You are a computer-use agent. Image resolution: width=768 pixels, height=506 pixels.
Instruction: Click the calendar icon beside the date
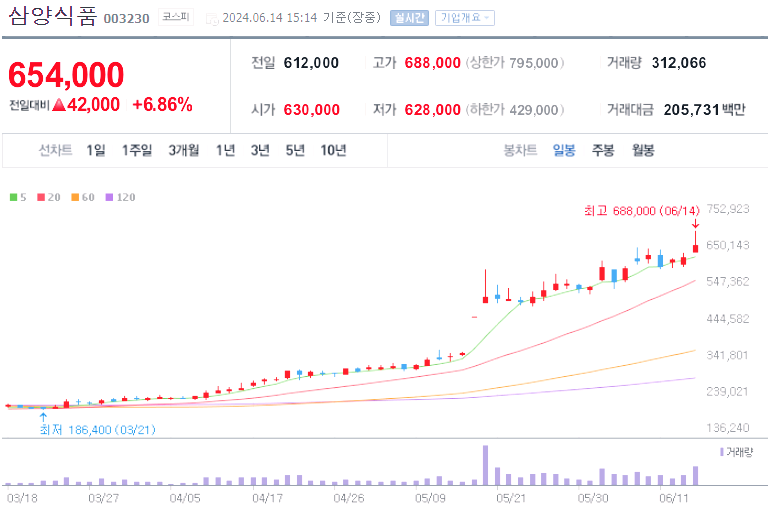(212, 19)
